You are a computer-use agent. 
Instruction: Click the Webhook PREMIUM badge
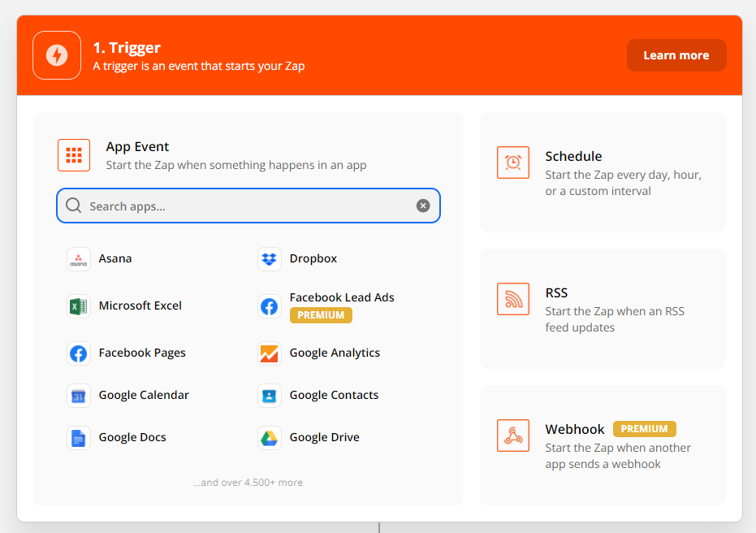click(x=644, y=429)
